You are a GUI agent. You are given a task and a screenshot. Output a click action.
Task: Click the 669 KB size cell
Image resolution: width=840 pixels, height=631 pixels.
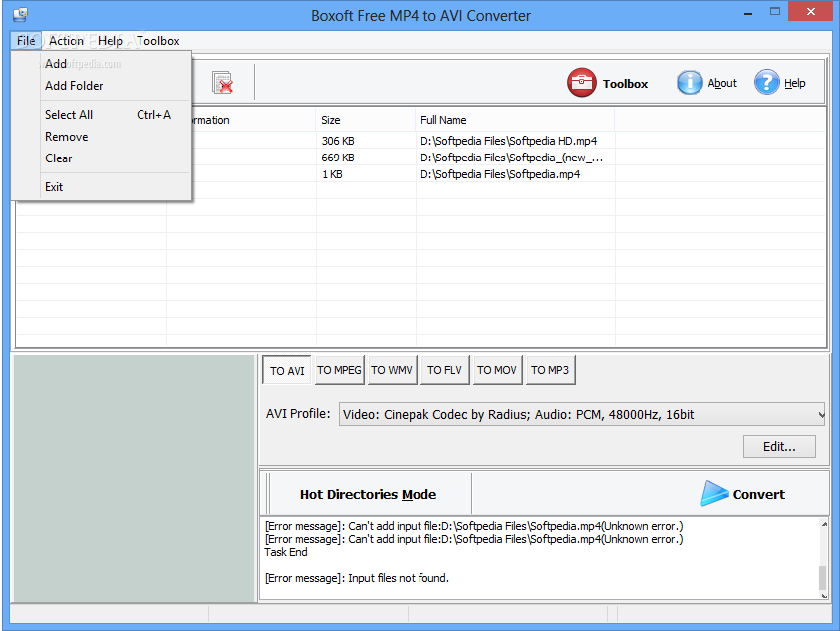pyautogui.click(x=338, y=158)
